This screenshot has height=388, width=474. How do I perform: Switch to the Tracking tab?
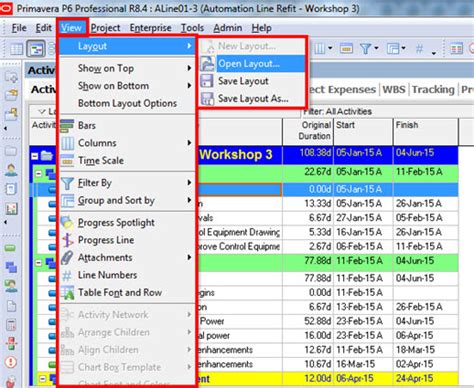coord(433,89)
